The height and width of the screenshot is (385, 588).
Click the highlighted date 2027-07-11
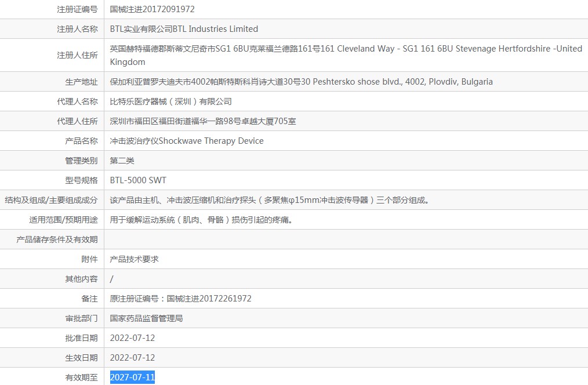coord(132,377)
